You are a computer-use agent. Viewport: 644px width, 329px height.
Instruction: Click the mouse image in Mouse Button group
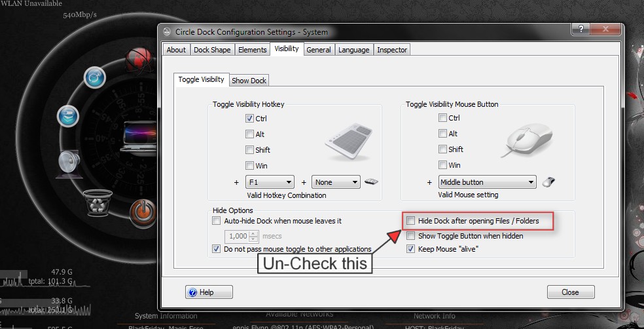(x=527, y=141)
